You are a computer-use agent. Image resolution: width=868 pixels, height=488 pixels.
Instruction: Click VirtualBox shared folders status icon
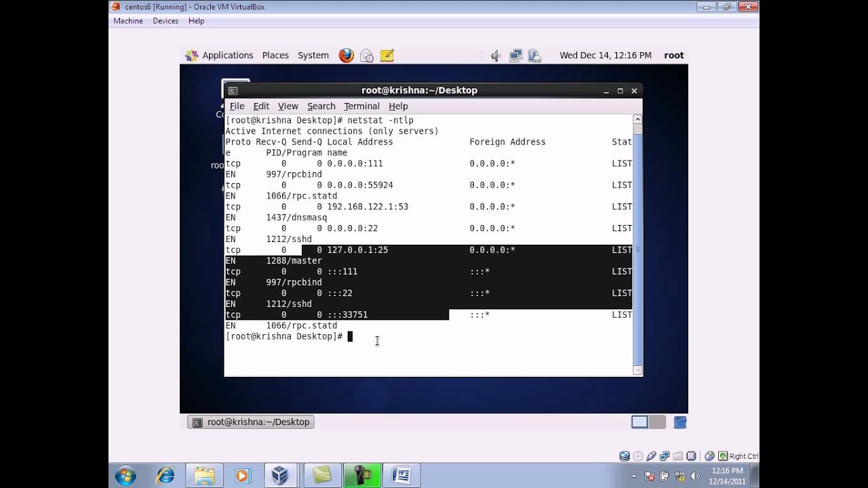coord(678,456)
